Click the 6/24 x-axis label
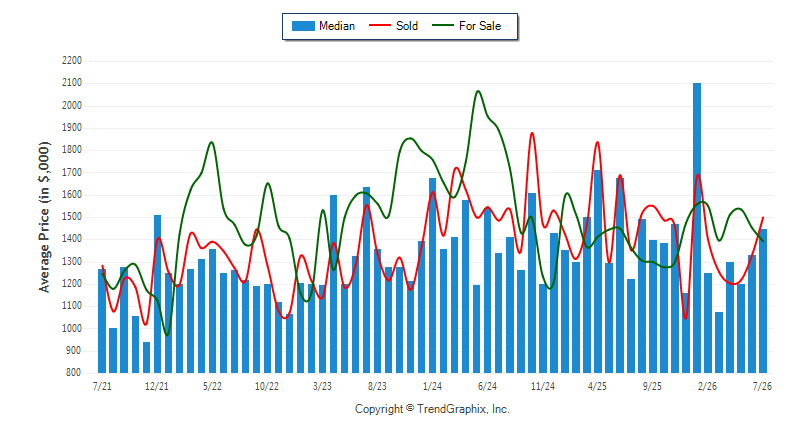The width and height of the screenshot is (800, 434). pyautogui.click(x=487, y=387)
